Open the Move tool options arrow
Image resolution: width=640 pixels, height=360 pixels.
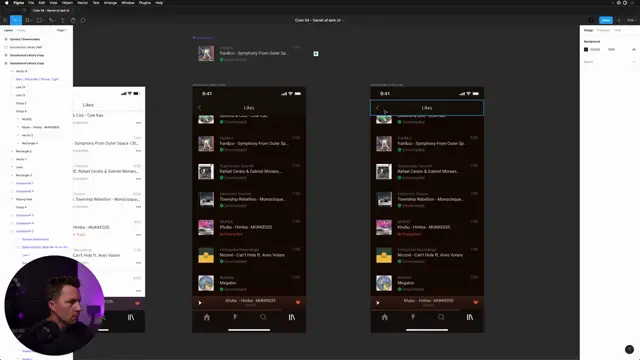[x=19, y=20]
